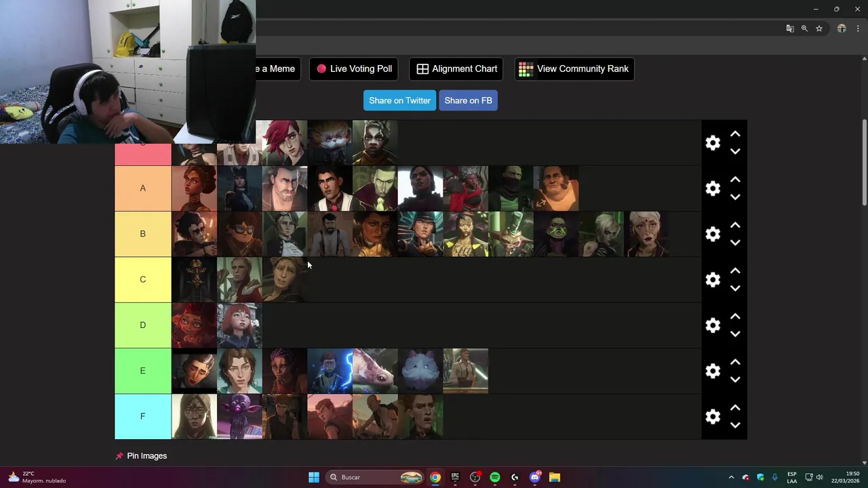Image resolution: width=868 pixels, height=488 pixels.
Task: Click the lime tier D label
Action: point(142,325)
